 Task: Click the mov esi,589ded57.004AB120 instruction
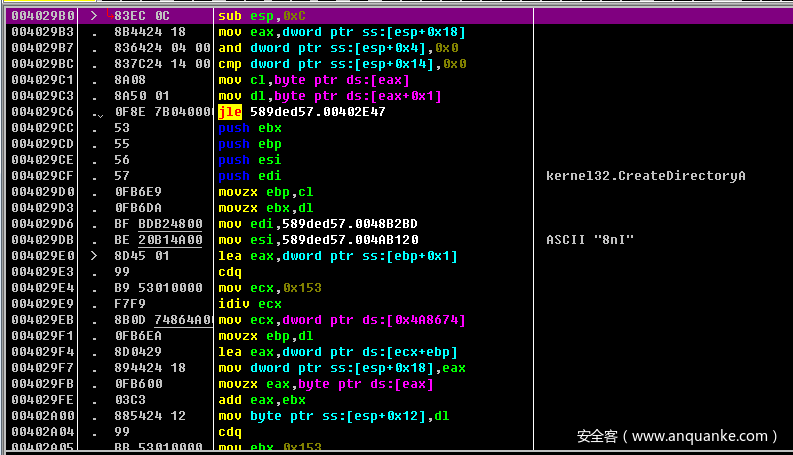[x=317, y=240]
